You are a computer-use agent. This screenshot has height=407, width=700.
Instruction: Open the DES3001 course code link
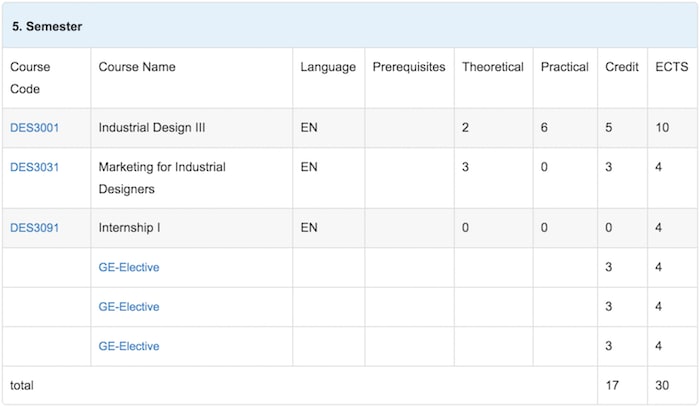pyautogui.click(x=34, y=128)
